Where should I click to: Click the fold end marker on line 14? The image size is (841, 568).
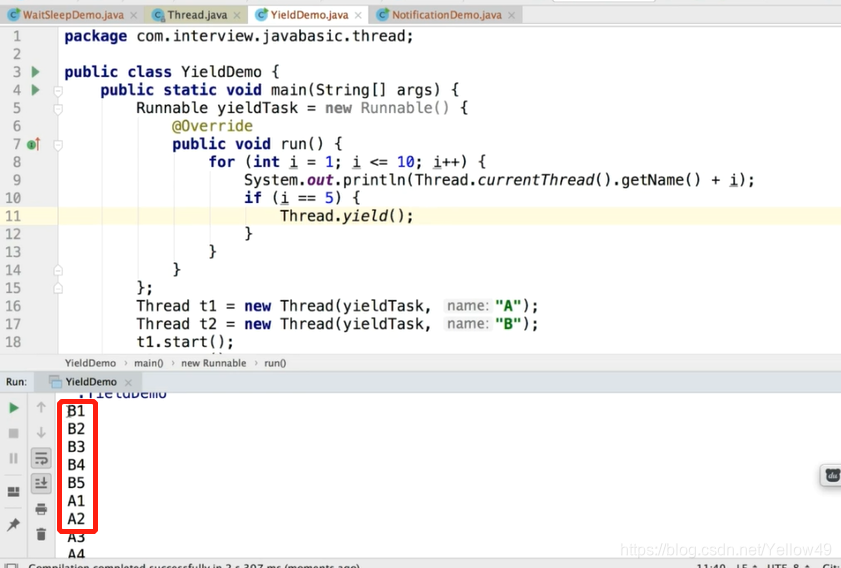[x=58, y=271]
